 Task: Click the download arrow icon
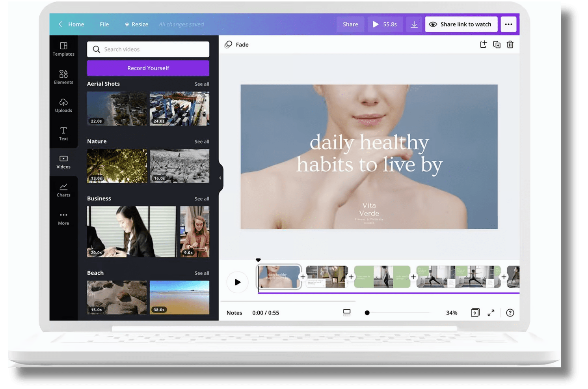(414, 24)
